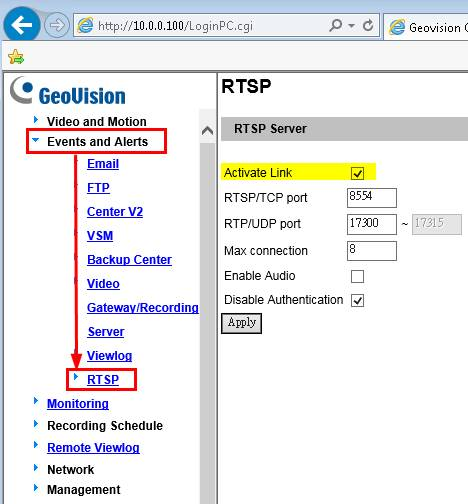Click the refresh icon in address bar

pyautogui.click(x=368, y=25)
